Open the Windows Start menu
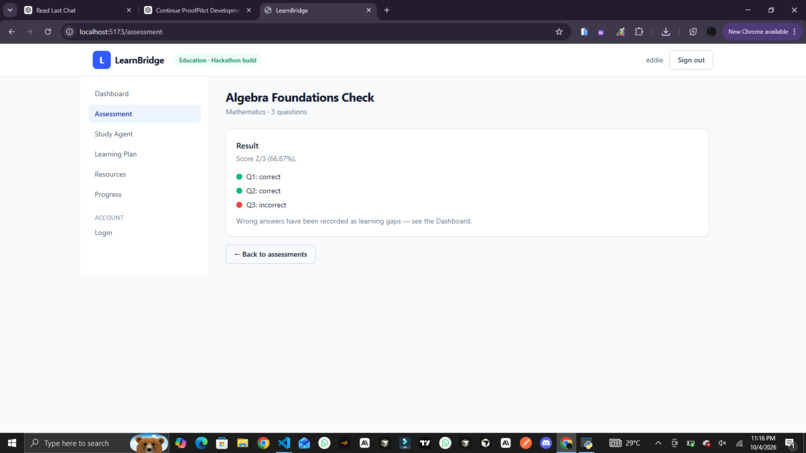This screenshot has height=453, width=806. [x=12, y=443]
